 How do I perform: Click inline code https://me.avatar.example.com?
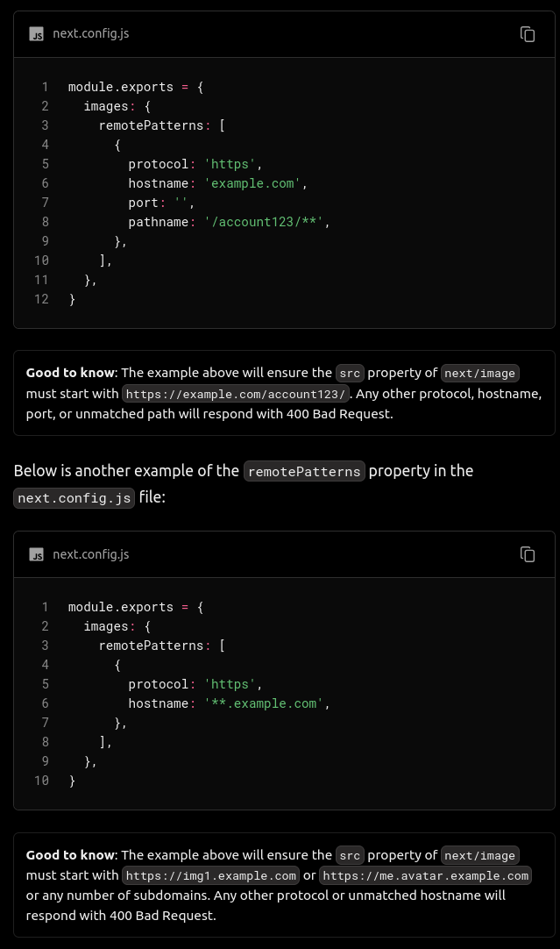(426, 876)
